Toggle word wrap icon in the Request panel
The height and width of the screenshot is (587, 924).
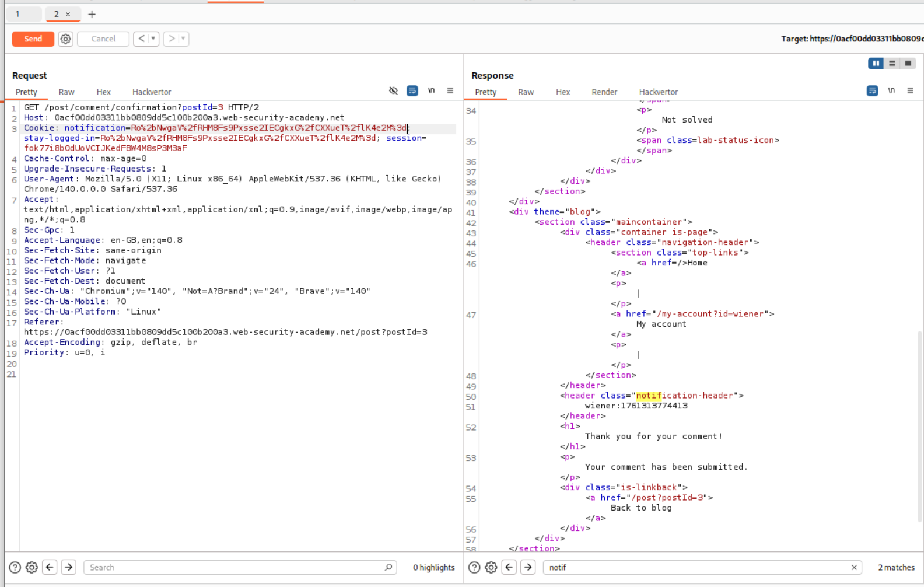pyautogui.click(x=412, y=90)
